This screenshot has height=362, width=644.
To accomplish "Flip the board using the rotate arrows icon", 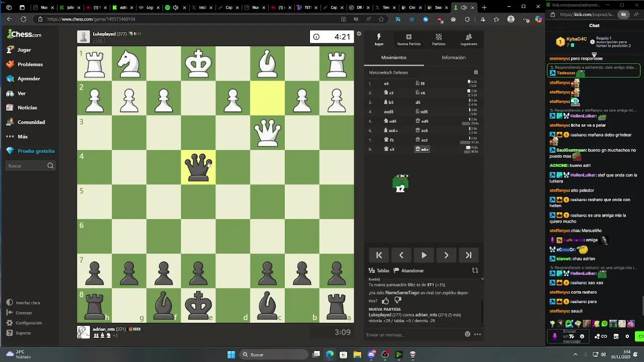I will pyautogui.click(x=474, y=270).
